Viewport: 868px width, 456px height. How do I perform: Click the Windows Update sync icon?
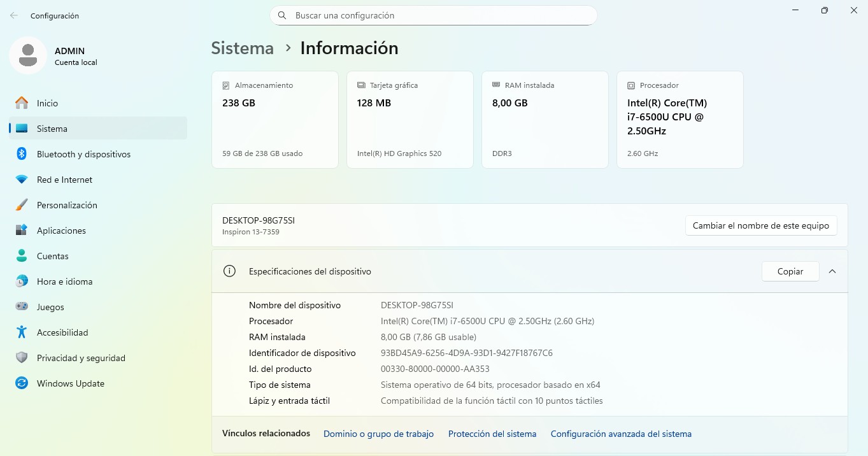[x=22, y=383]
